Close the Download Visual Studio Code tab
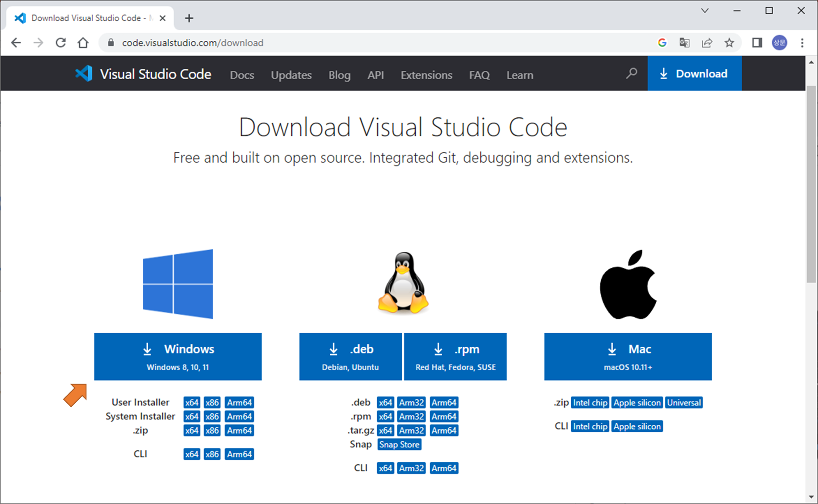Image resolution: width=818 pixels, height=504 pixels. click(x=163, y=18)
